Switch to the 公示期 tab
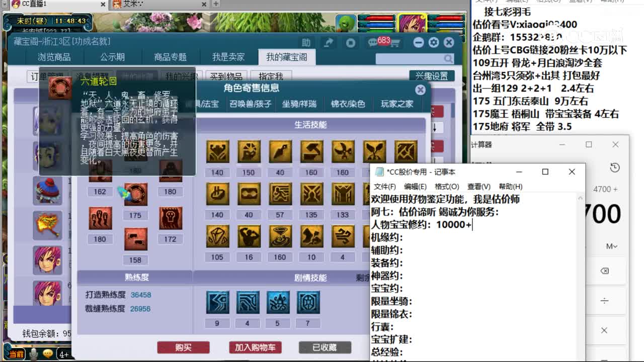 113,57
